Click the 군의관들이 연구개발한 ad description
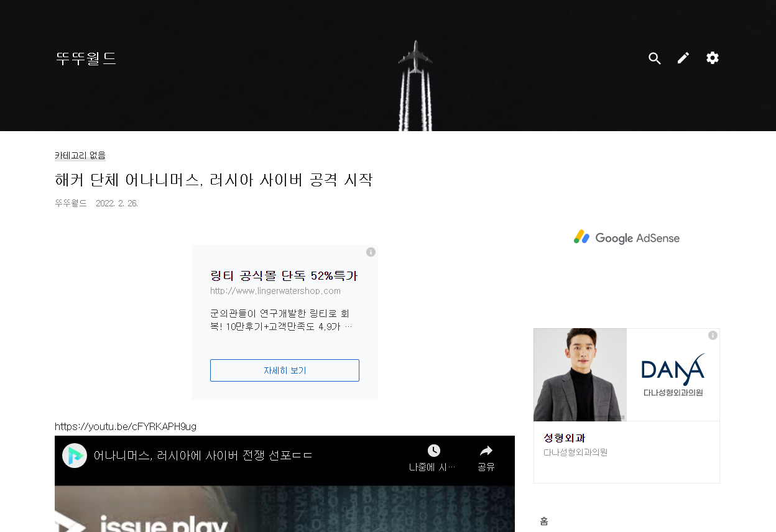The height and width of the screenshot is (532, 776). point(282,319)
